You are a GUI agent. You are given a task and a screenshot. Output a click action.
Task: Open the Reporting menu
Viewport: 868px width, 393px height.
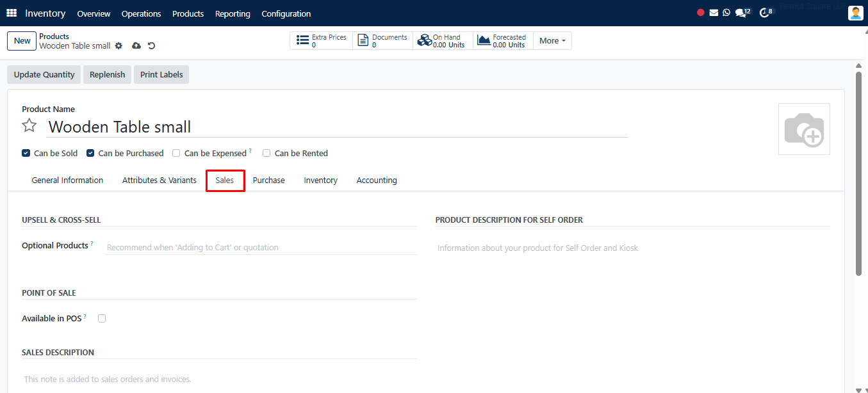233,13
